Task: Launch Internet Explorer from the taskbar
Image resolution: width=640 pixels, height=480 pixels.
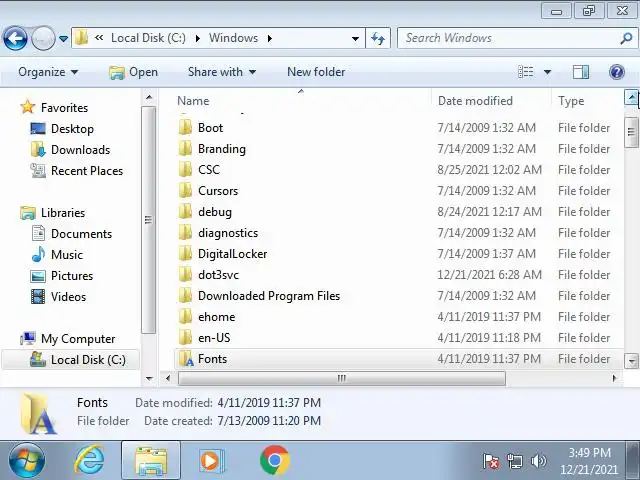Action: [x=89, y=460]
